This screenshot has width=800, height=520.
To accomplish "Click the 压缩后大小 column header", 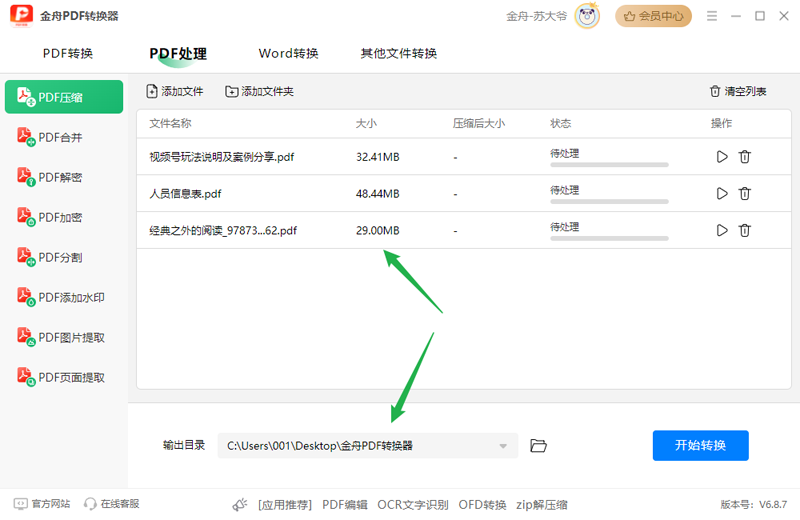I will pyautogui.click(x=479, y=123).
